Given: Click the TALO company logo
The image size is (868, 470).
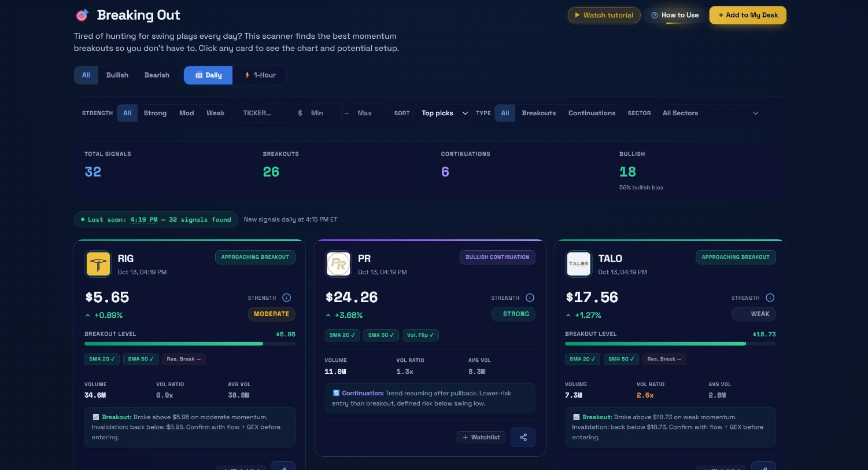Looking at the screenshot, I should 578,264.
